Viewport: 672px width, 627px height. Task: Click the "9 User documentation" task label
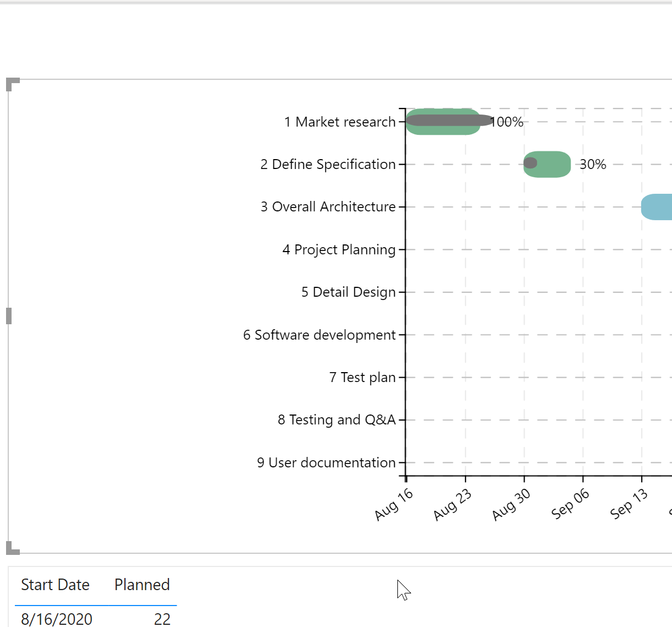coord(326,462)
